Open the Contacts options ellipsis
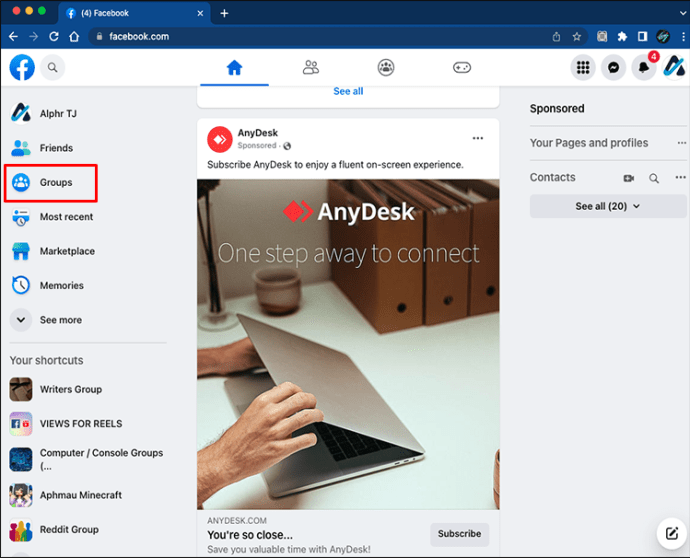 tap(680, 177)
